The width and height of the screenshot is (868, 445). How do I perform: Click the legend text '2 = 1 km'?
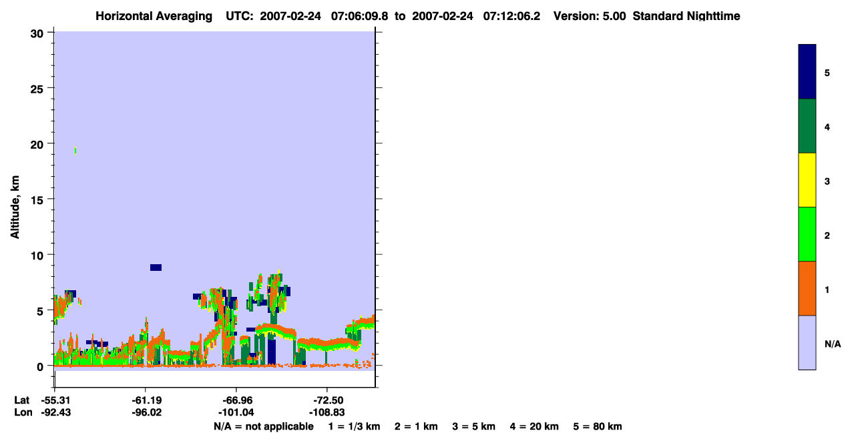416,427
